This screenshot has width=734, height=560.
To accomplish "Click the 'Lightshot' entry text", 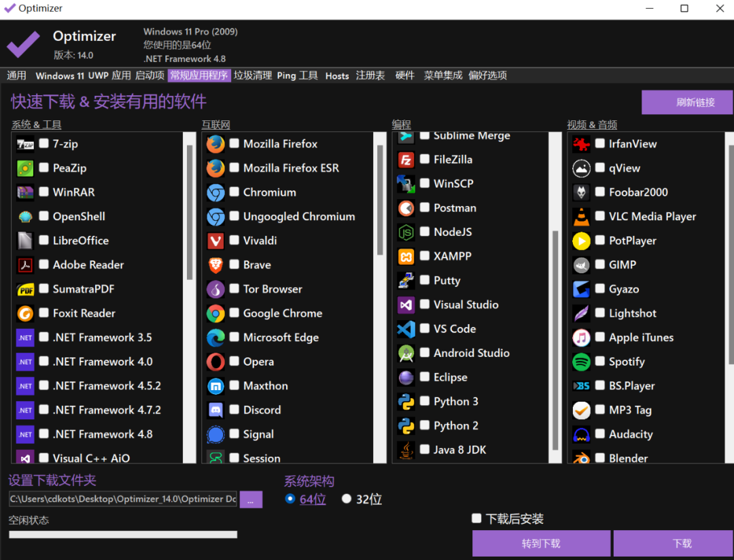I will point(633,313).
